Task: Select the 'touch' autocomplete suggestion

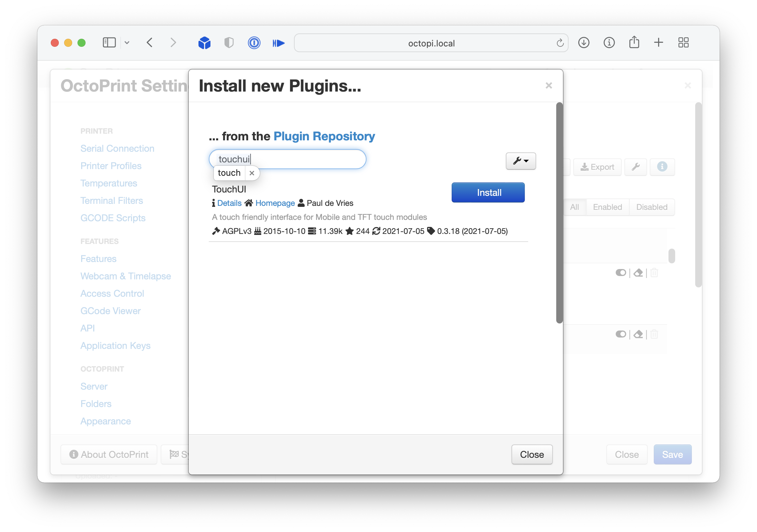Action: point(229,173)
